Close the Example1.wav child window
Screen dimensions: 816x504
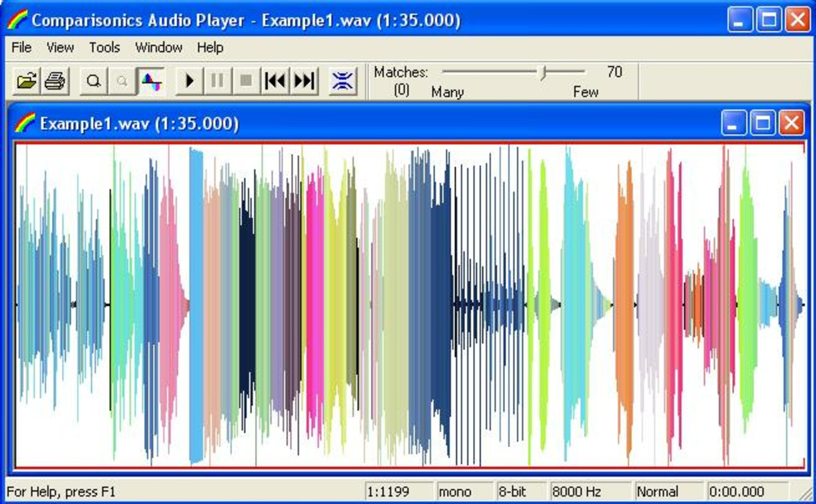(x=791, y=123)
